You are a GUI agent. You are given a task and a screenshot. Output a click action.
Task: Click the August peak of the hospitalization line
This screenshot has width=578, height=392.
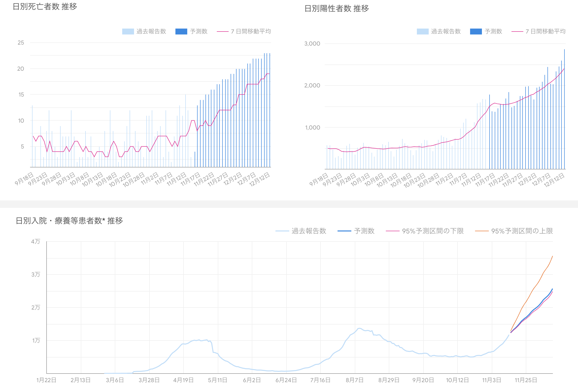click(x=359, y=328)
